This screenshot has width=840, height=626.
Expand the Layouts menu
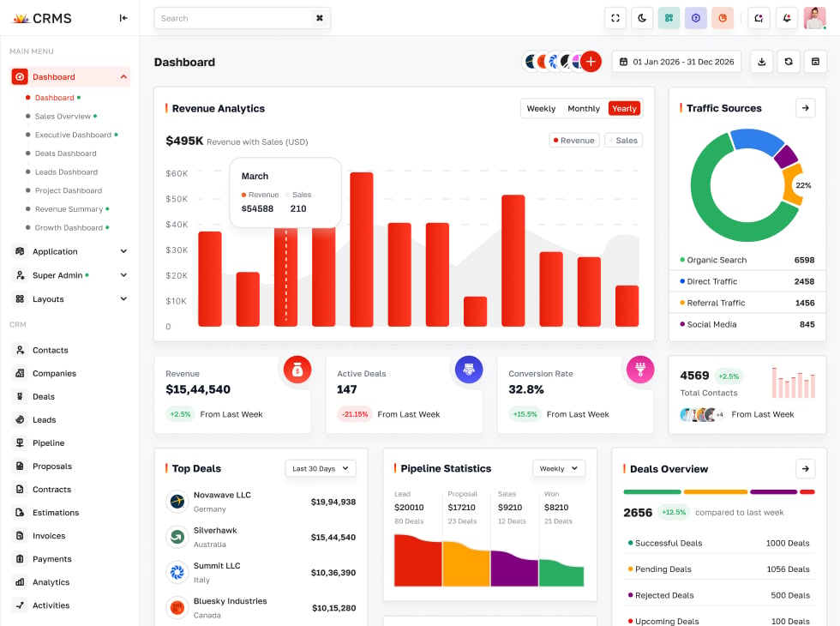click(70, 299)
